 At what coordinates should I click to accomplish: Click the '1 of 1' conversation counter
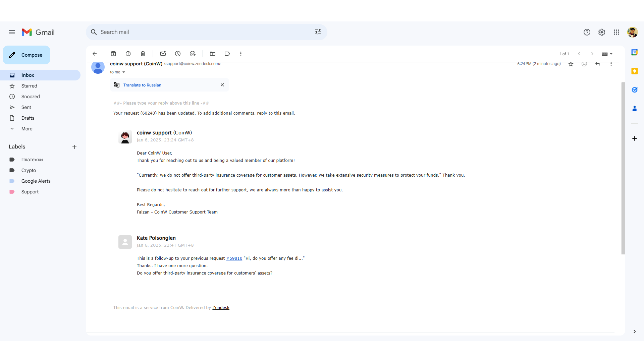point(564,54)
